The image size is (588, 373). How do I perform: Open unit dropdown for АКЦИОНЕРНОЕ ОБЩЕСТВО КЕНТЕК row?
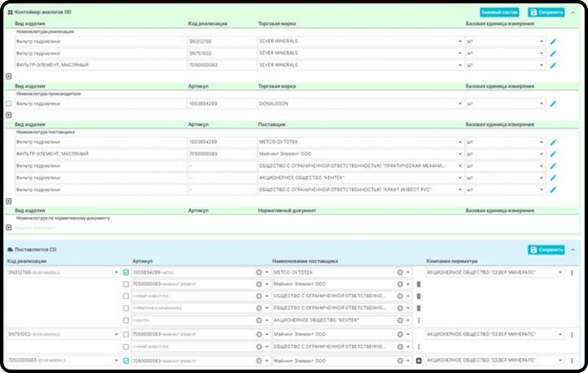coord(541,178)
